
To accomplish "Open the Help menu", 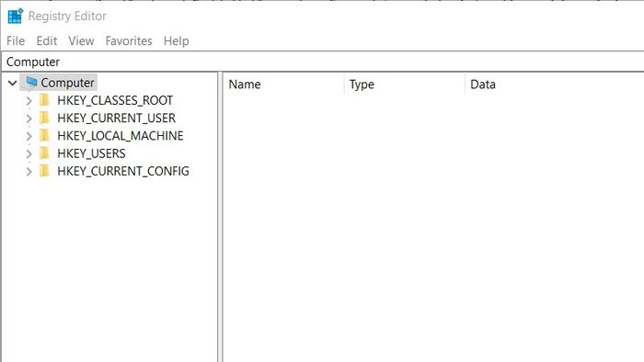I will (x=177, y=41).
